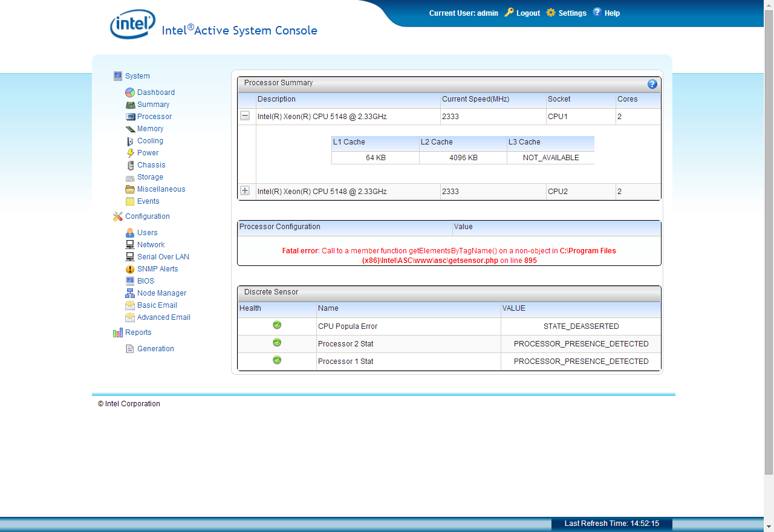
Task: Go to the Memory page
Action: click(151, 129)
